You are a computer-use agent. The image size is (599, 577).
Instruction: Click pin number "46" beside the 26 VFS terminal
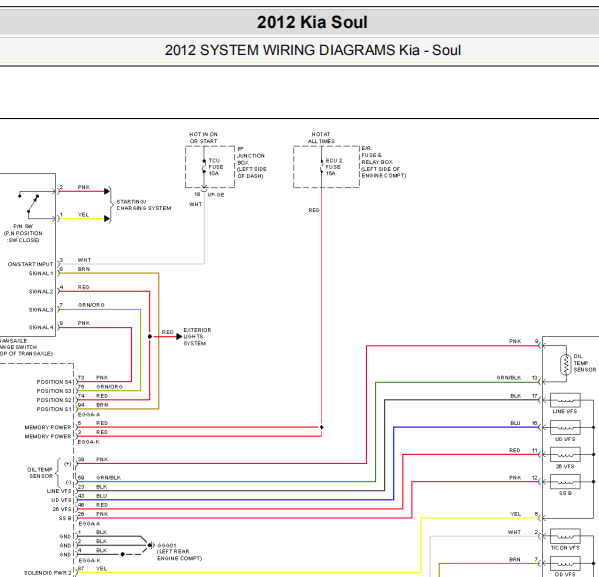coord(81,505)
